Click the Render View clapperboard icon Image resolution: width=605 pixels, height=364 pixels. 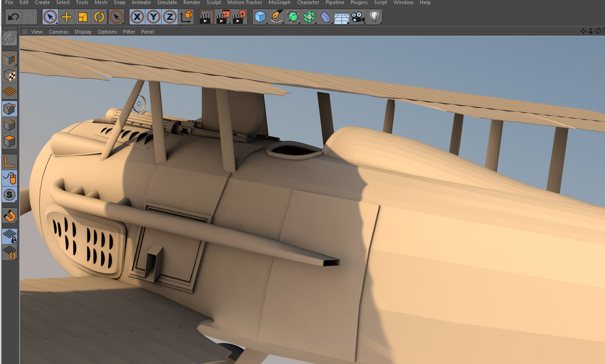206,17
